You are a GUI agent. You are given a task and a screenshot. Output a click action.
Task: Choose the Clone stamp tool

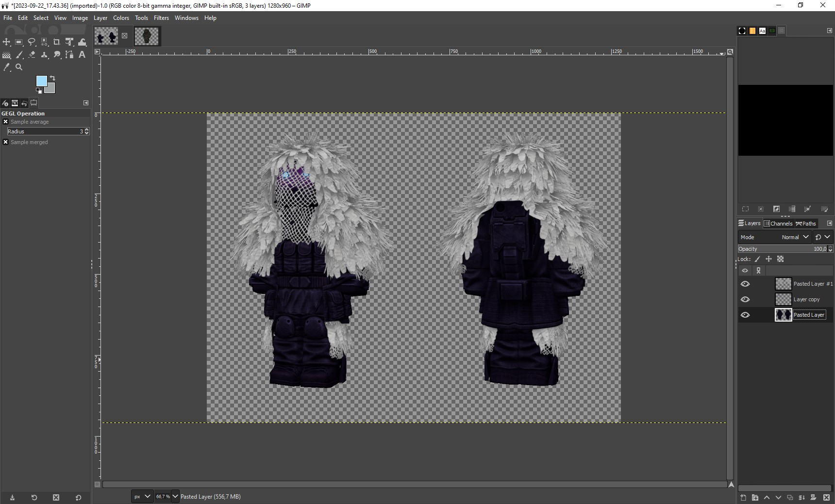44,55
